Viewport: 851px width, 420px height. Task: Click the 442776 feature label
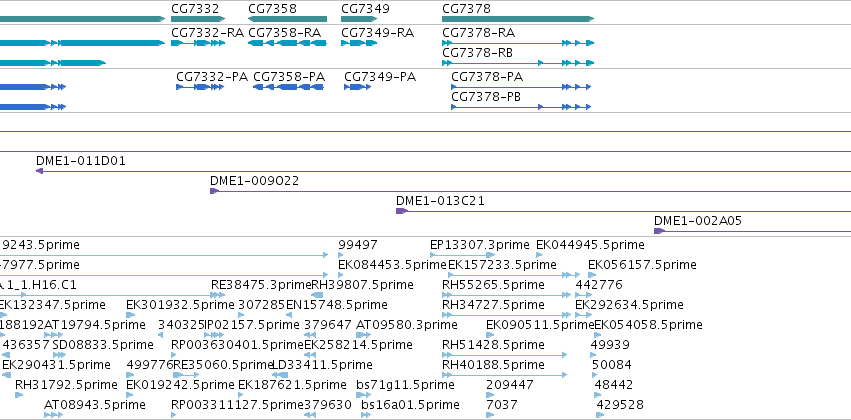pyautogui.click(x=599, y=285)
